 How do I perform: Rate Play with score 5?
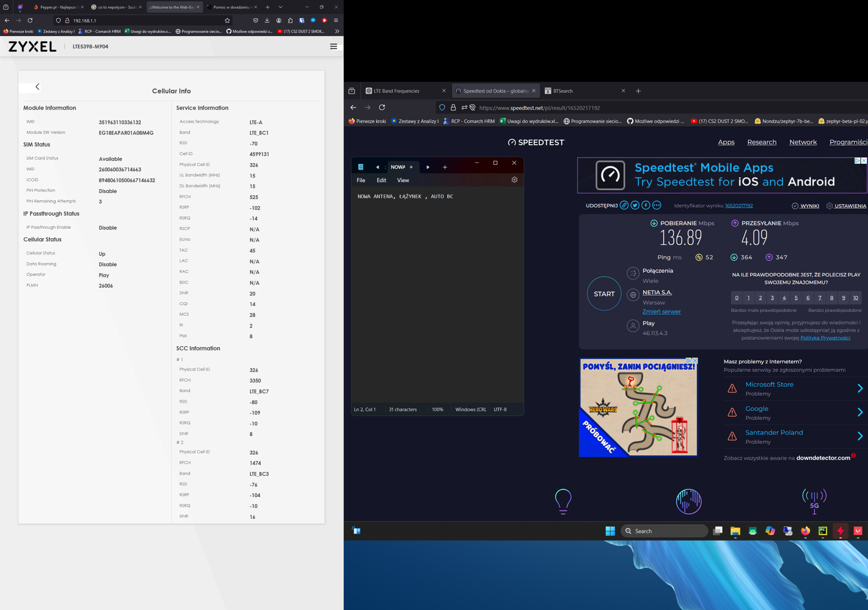click(x=796, y=298)
